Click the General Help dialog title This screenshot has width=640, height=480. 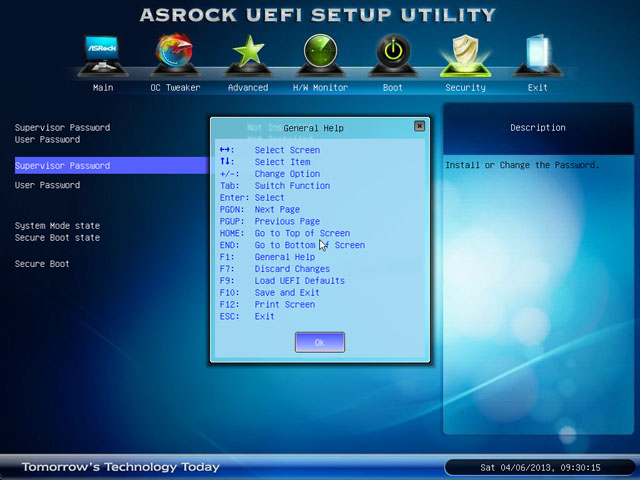coord(313,128)
